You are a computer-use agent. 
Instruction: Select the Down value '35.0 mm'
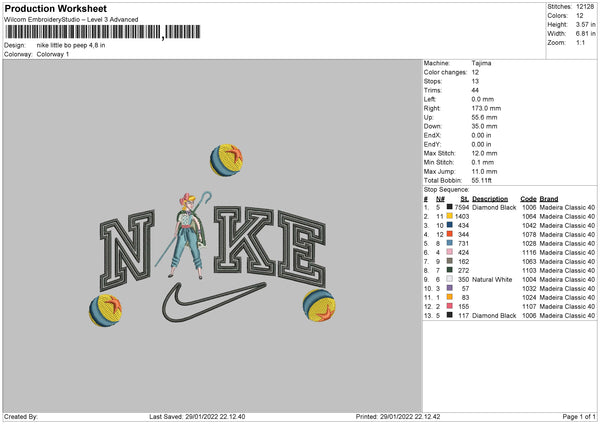click(484, 126)
